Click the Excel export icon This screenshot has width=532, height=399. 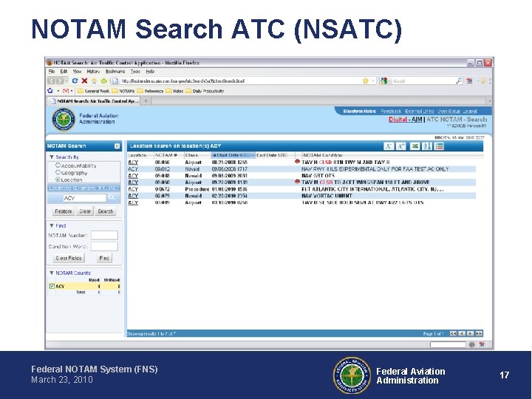[x=415, y=146]
